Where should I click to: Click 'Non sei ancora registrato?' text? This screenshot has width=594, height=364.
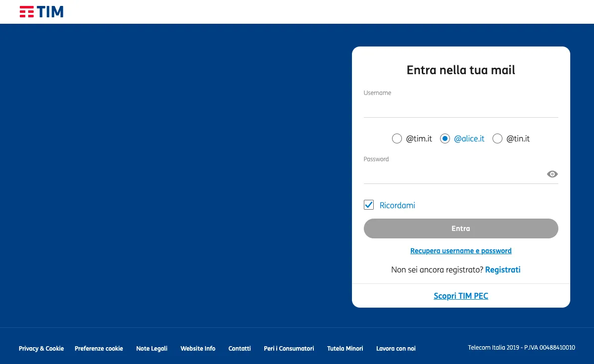pos(437,270)
